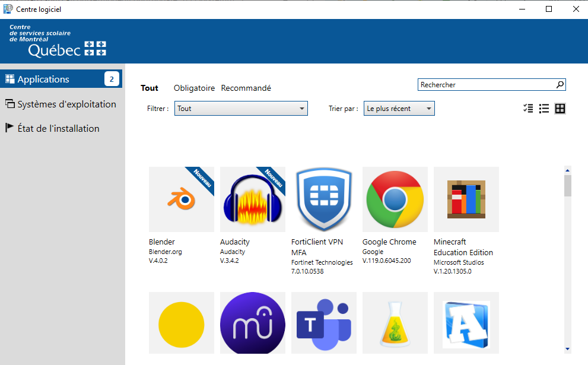The width and height of the screenshot is (588, 365).
Task: Open Systèmes d'exploitation section
Action: 61,104
